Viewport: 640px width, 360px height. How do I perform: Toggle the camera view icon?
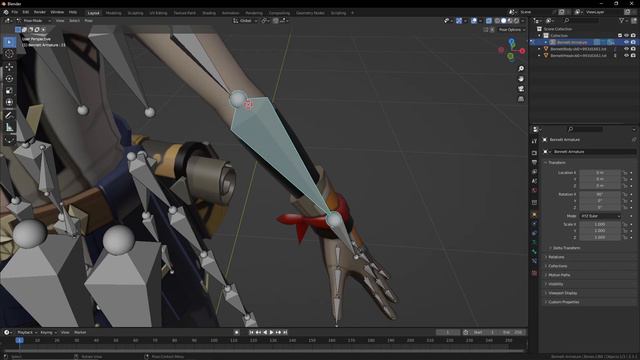tap(521, 89)
